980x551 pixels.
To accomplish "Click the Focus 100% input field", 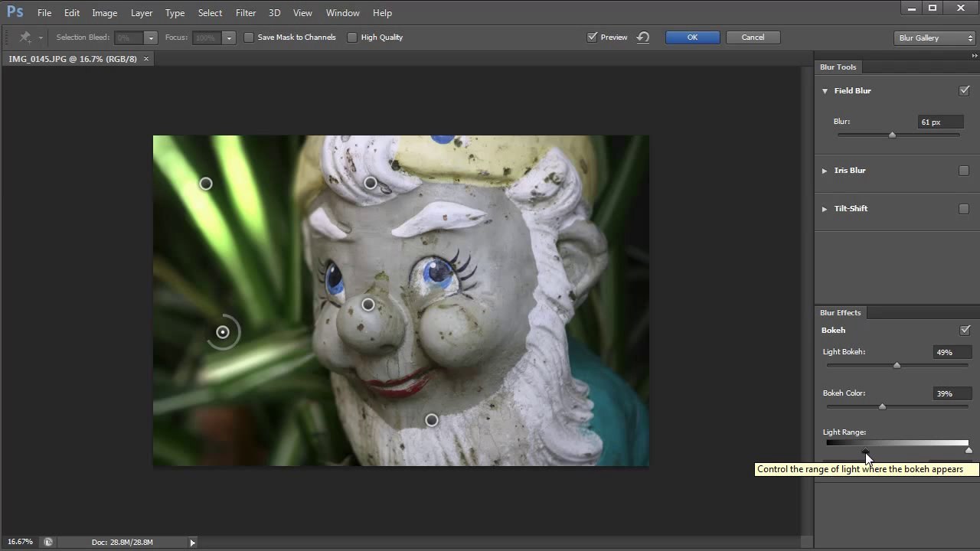I will pyautogui.click(x=207, y=37).
